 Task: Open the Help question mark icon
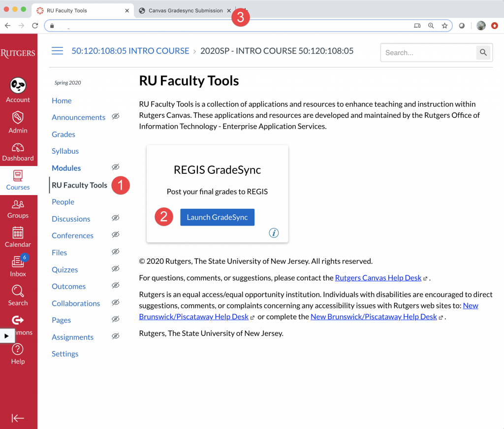click(x=18, y=349)
